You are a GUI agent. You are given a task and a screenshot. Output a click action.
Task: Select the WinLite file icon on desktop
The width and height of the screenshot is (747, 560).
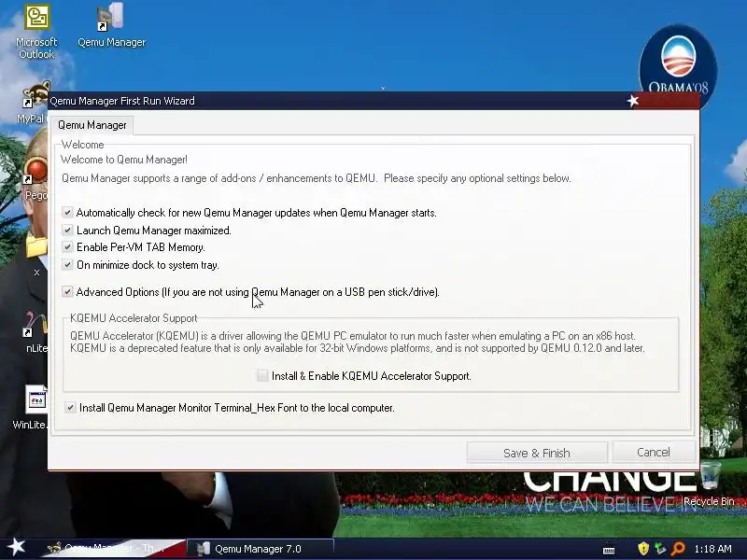[32, 407]
